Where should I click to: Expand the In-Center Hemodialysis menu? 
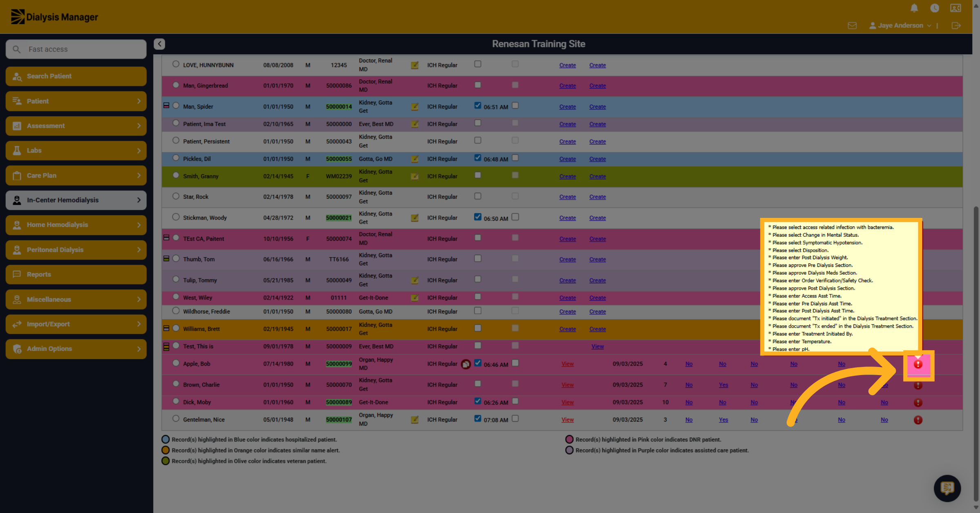pos(76,200)
